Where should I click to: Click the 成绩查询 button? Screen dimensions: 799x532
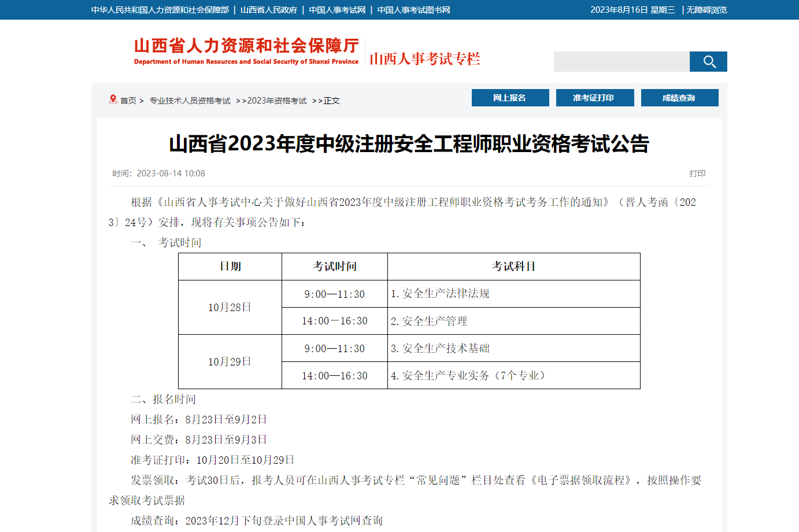[680, 98]
